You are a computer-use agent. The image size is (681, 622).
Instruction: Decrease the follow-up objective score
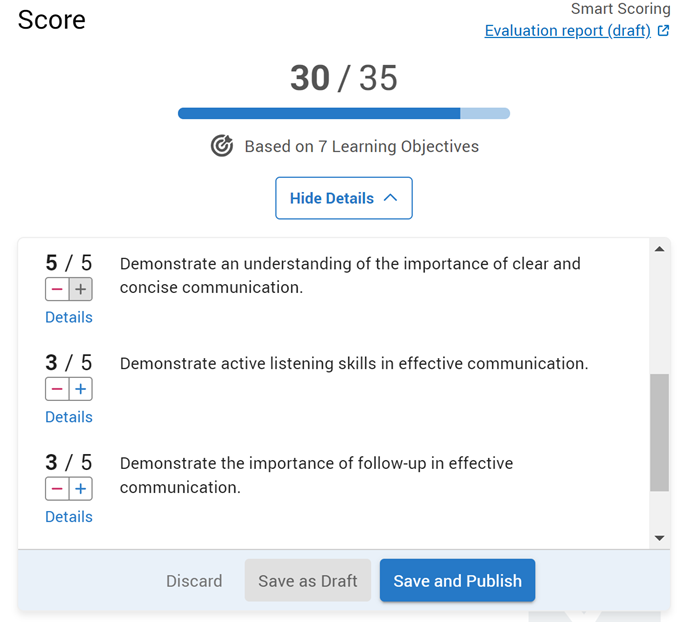pos(57,489)
